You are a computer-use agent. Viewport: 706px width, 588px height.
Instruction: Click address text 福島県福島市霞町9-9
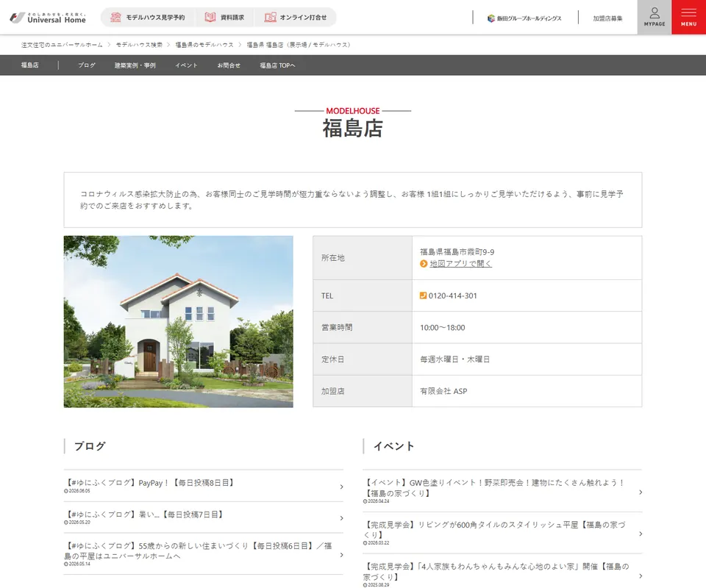457,252
